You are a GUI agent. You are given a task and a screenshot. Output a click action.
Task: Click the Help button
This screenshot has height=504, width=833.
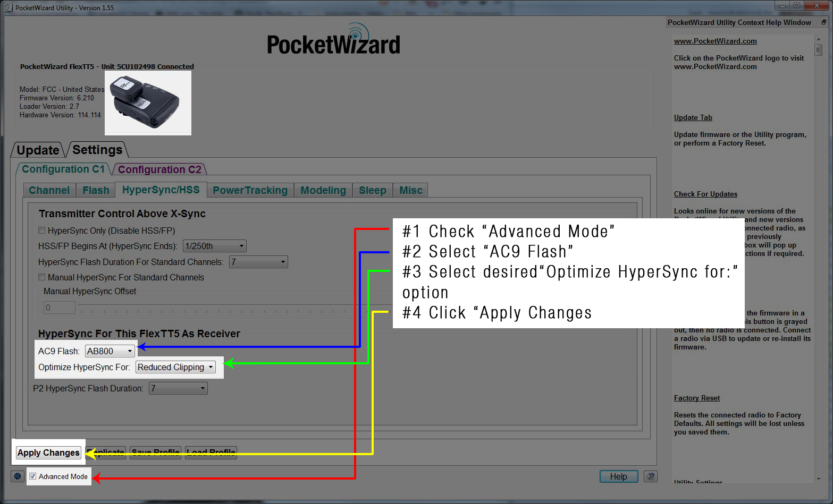click(619, 476)
